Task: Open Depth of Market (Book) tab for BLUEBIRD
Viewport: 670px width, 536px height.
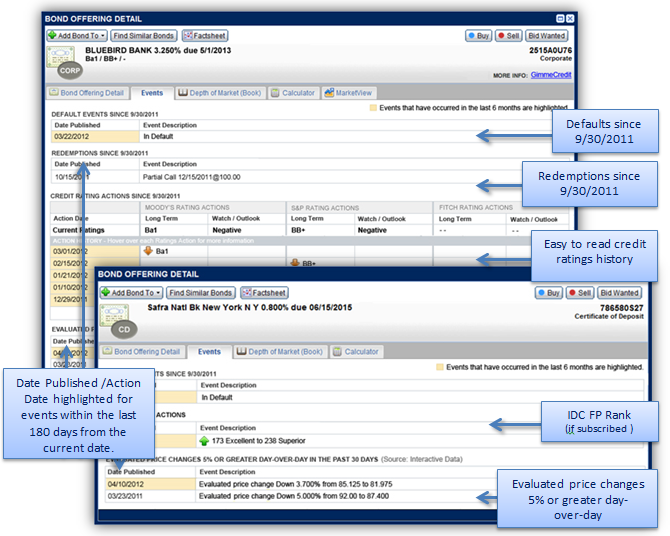Action: tap(219, 93)
